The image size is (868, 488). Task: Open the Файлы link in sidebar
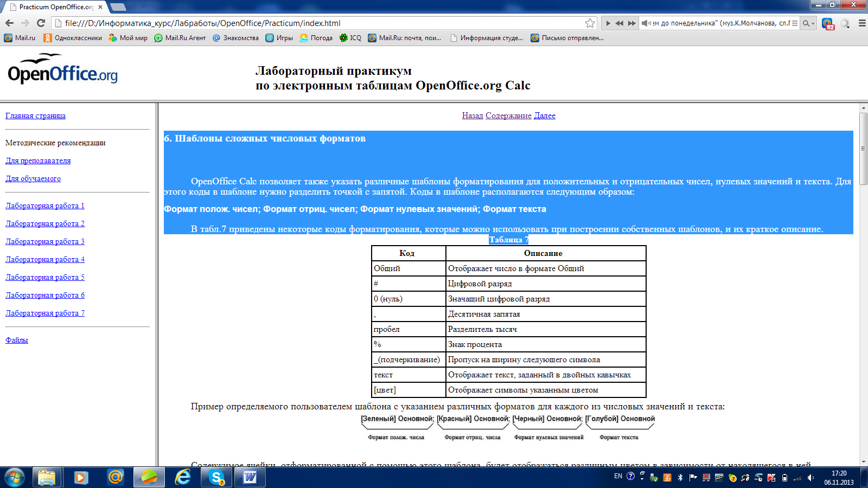(17, 340)
